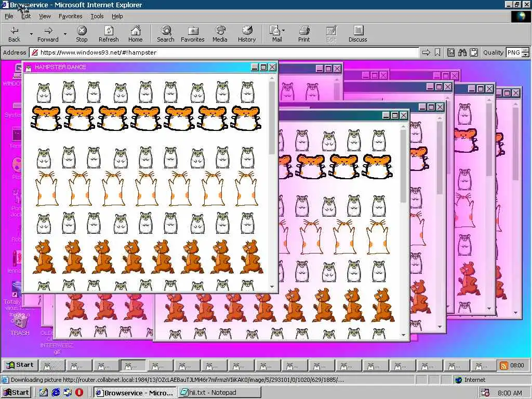Click the system tray icon beside clock
Screen dimensions: 532x399
tap(485, 393)
